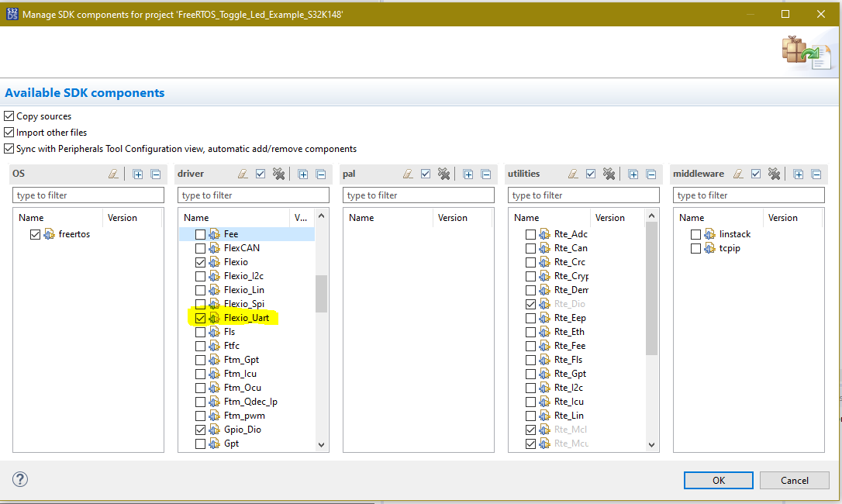
Task: Enable the Copy sources checkbox
Action: coord(8,116)
